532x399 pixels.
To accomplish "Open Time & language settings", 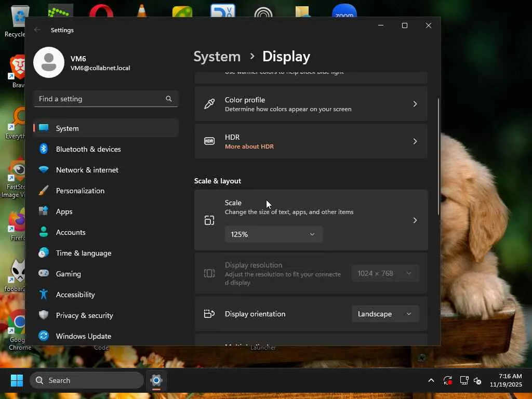I will click(x=106, y=253).
